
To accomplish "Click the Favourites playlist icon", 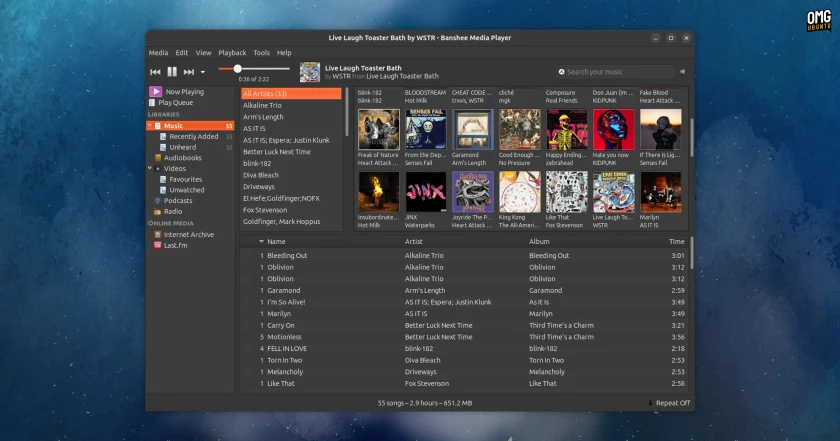I will coord(163,179).
